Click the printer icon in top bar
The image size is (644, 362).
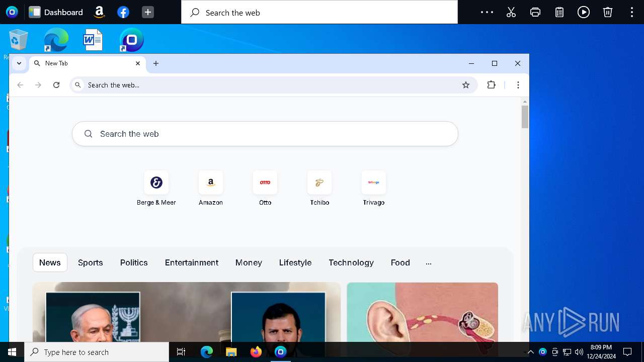click(x=535, y=12)
